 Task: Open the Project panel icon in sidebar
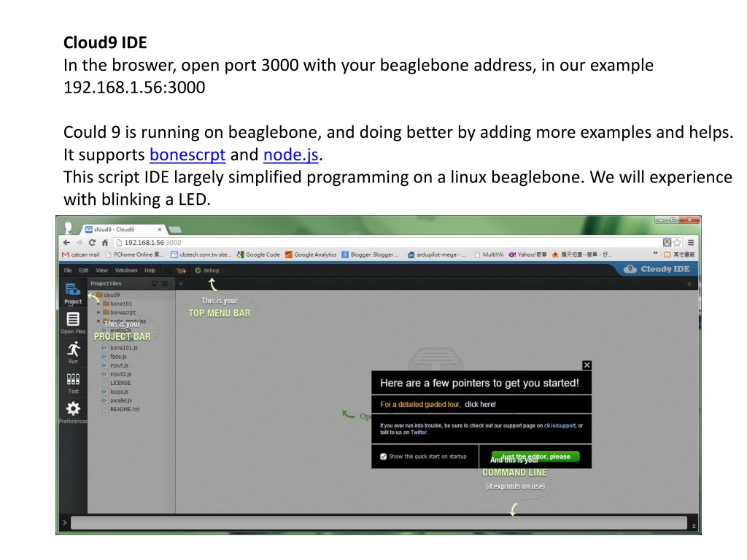(73, 293)
